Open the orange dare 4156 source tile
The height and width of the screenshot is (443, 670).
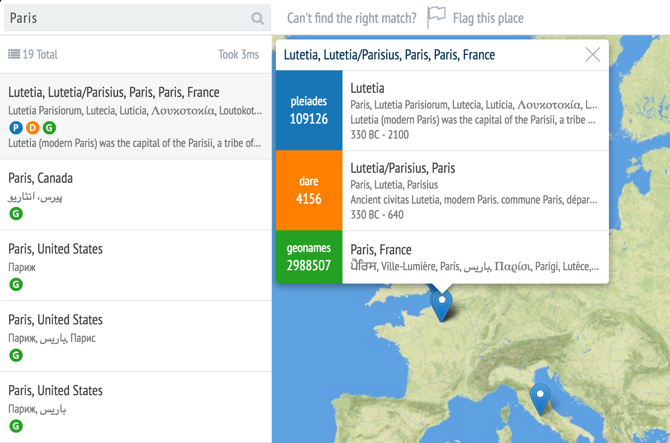(x=309, y=190)
